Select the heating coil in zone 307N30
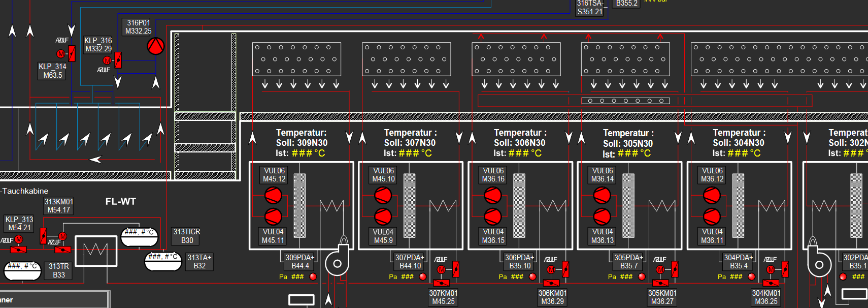This screenshot has width=868, height=308. 443,206
